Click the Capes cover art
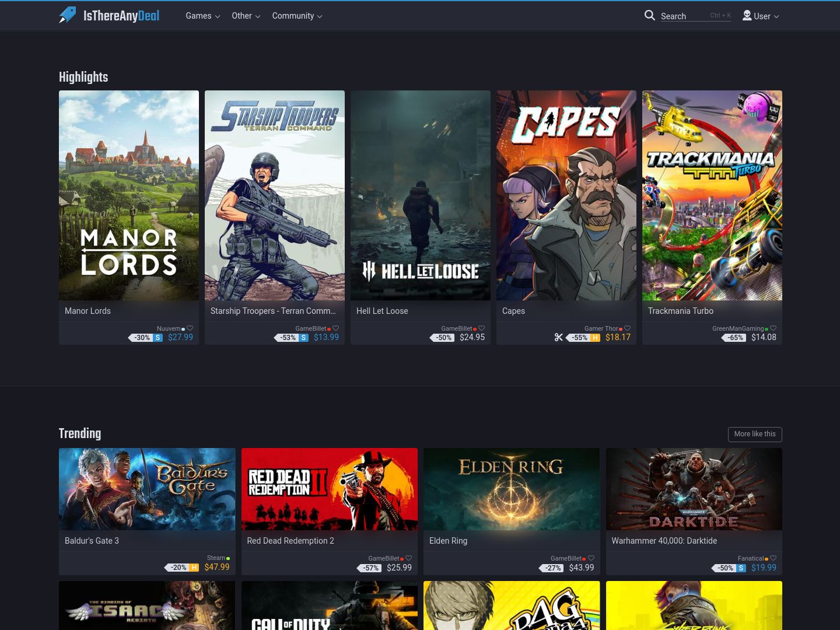Image resolution: width=840 pixels, height=630 pixels. 566,195
